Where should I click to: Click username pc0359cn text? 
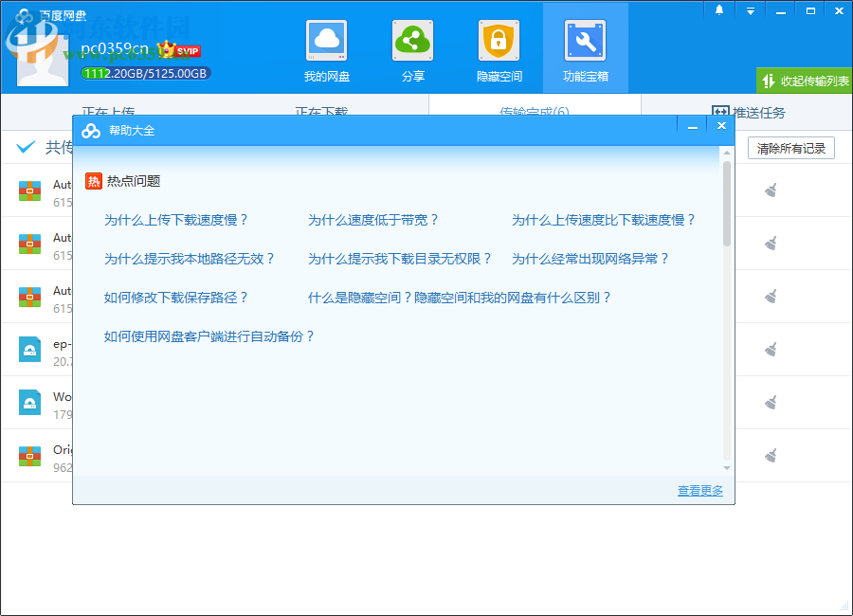(115, 49)
